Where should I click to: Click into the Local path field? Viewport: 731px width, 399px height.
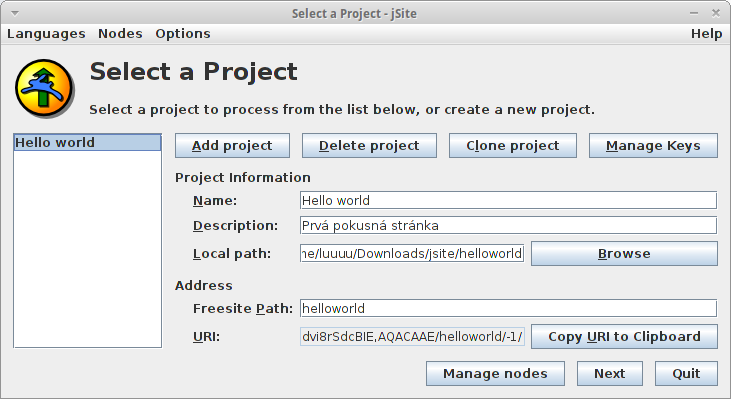(x=412, y=254)
